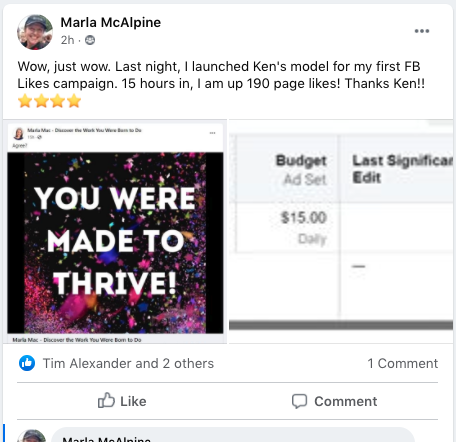Click the commenter avatar below the post
Image resolution: width=456 pixels, height=442 pixels.
[x=32, y=436]
